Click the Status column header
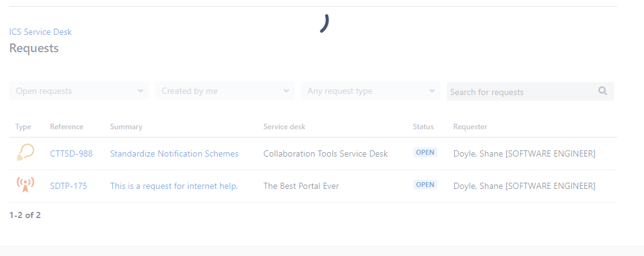Viewport: 644px width, 256px height. [423, 127]
